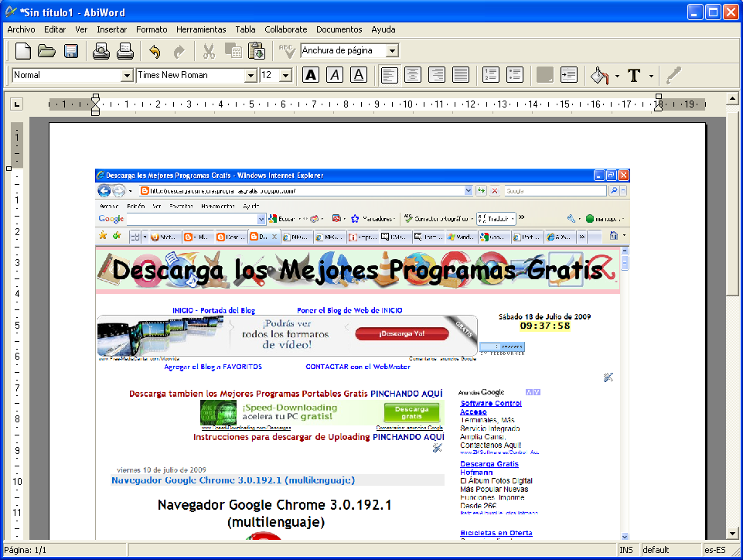Run the spell check

pyautogui.click(x=287, y=51)
